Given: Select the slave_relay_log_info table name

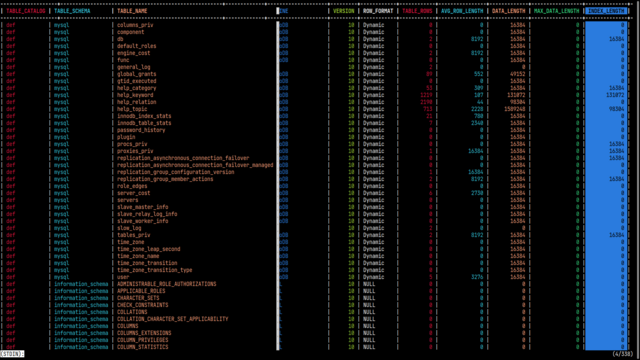Looking at the screenshot, I should [x=147, y=214].
